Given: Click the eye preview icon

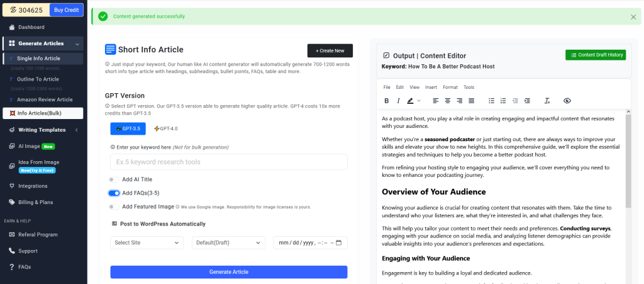Looking at the screenshot, I should pyautogui.click(x=567, y=101).
